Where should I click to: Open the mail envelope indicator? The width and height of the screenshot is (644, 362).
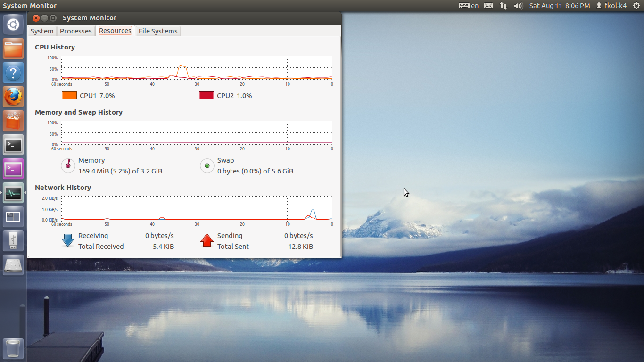tap(488, 6)
